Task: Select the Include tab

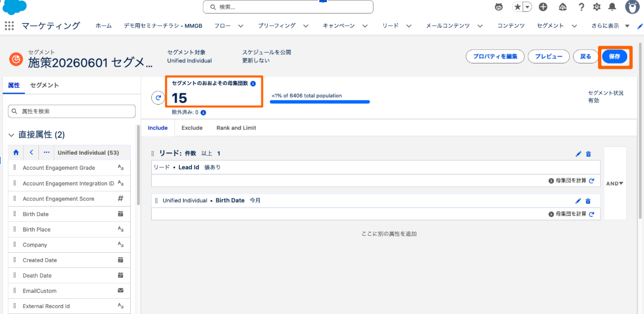Action: pyautogui.click(x=158, y=128)
